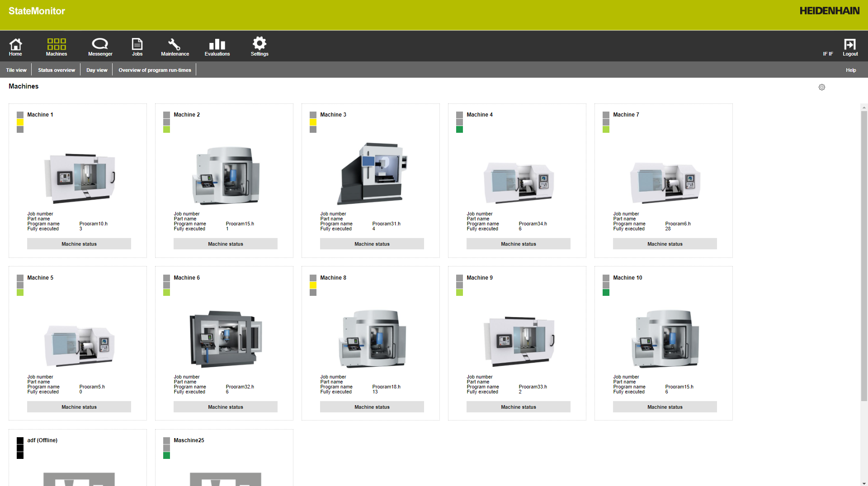Click Program18.h in Machine 8 tile

pos(387,387)
